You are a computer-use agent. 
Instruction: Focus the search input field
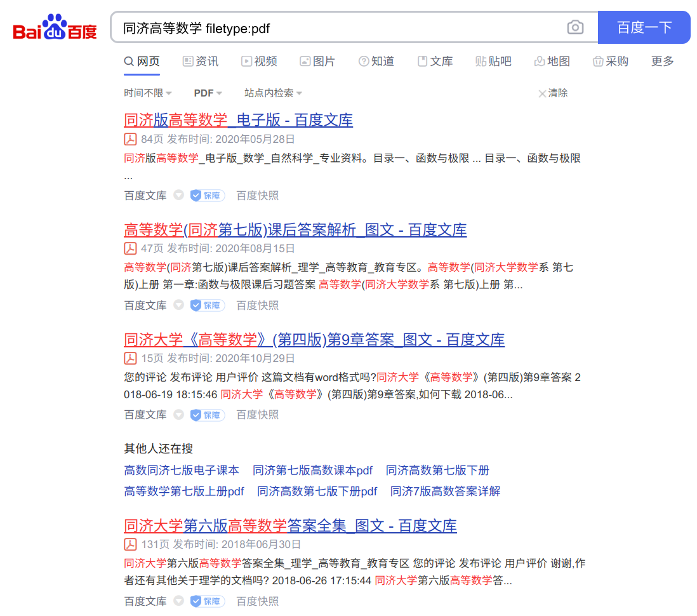(x=338, y=28)
